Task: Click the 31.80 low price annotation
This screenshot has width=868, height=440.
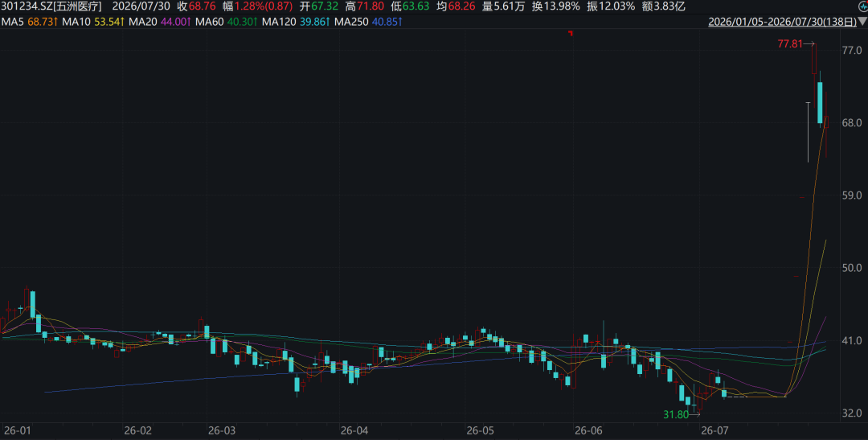Action: click(x=676, y=414)
